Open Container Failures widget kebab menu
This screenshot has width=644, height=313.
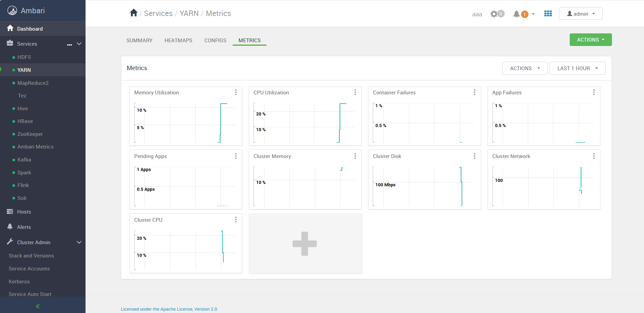click(474, 92)
